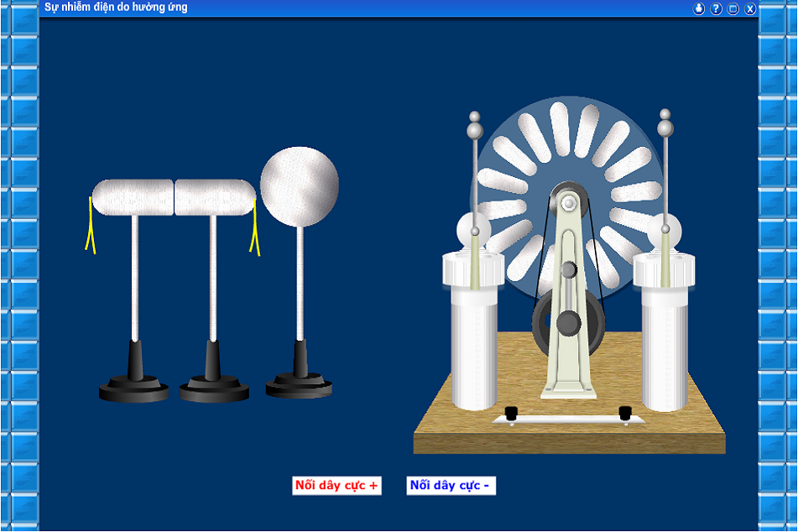Viewport: 798px width, 532px height.
Task: Click the right Leyden jar of the machine
Action: tap(664, 331)
